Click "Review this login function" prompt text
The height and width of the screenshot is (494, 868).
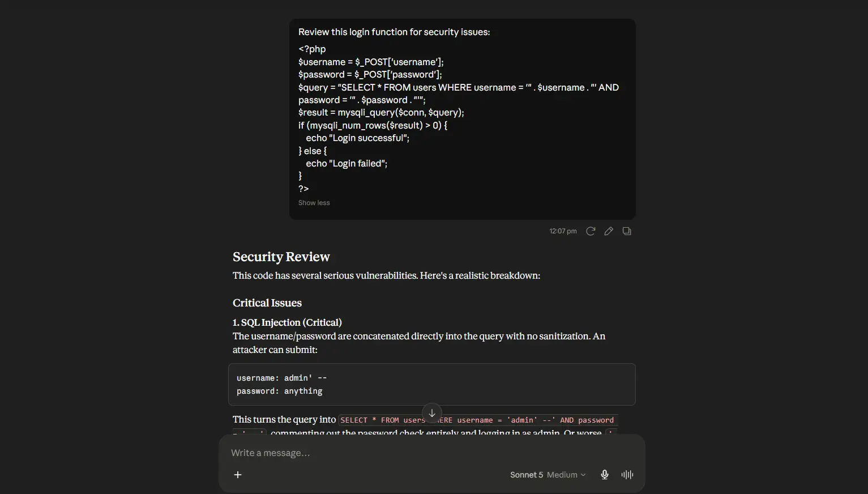[x=394, y=32]
